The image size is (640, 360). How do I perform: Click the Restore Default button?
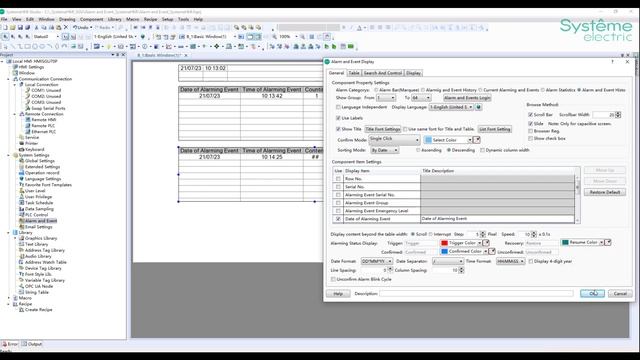tap(604, 192)
